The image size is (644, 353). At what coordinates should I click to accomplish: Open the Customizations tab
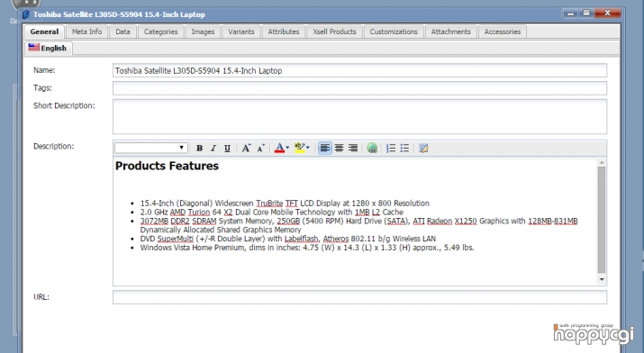(394, 32)
